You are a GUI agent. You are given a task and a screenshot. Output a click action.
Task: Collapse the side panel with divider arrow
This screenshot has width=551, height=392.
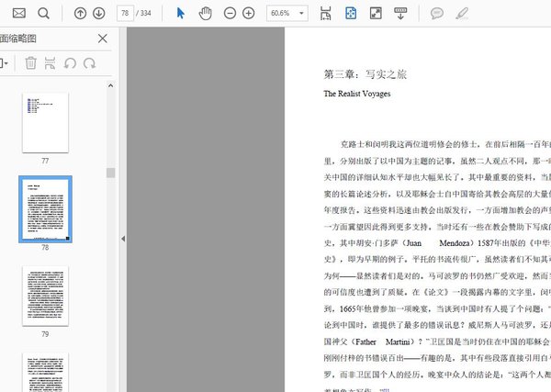pyautogui.click(x=123, y=239)
